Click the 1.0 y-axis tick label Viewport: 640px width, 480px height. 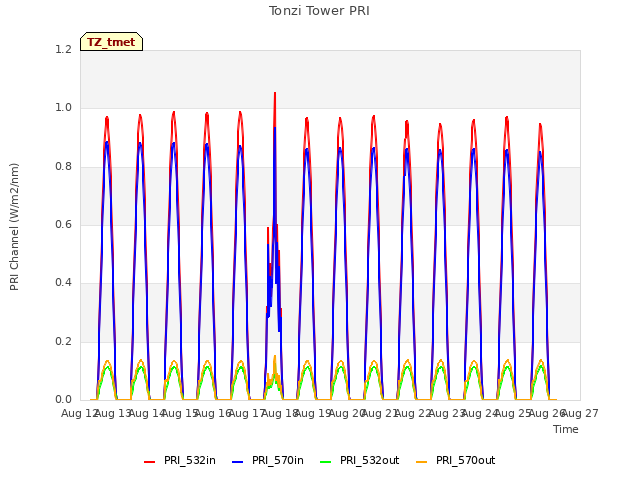pyautogui.click(x=64, y=108)
